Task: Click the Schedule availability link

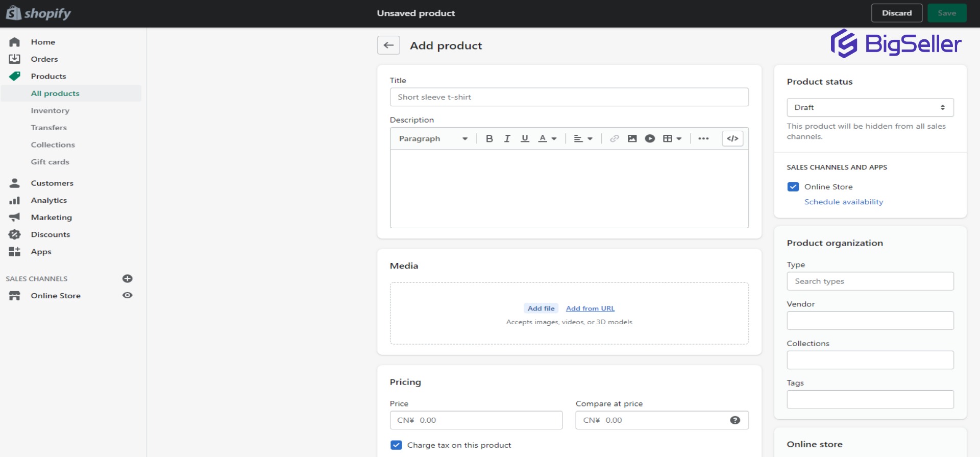Action: (843, 202)
